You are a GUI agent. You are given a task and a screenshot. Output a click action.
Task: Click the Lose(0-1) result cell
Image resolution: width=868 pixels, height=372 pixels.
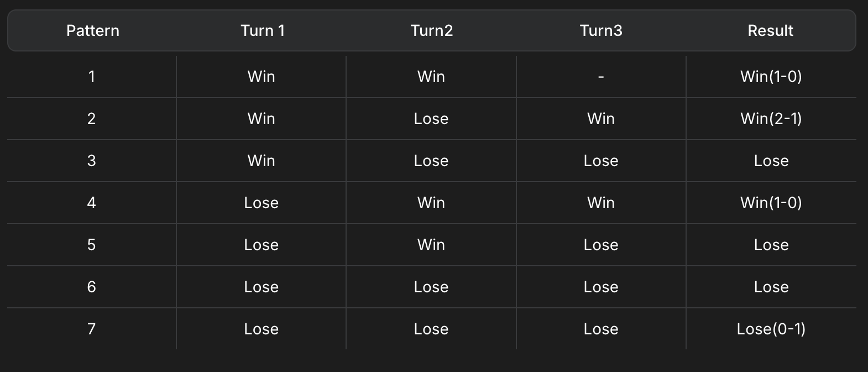(x=771, y=329)
